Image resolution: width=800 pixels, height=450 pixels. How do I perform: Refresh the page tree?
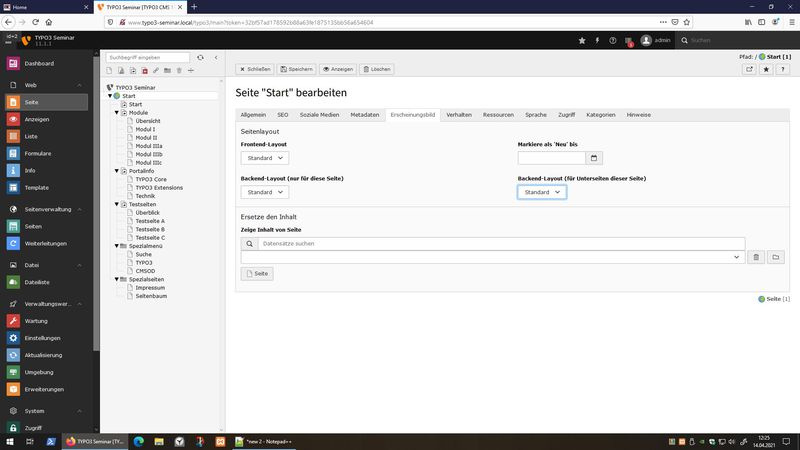[x=200, y=58]
